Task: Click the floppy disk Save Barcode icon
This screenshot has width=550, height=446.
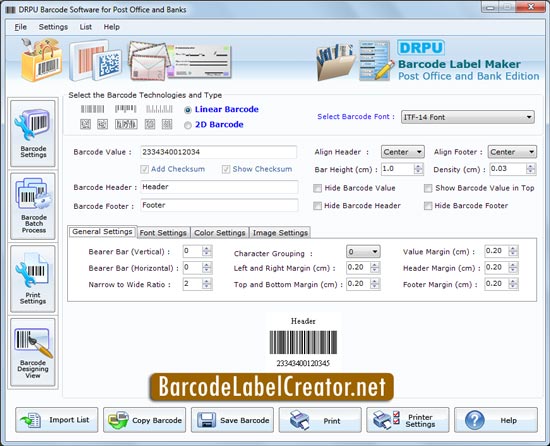Action: pos(206,420)
